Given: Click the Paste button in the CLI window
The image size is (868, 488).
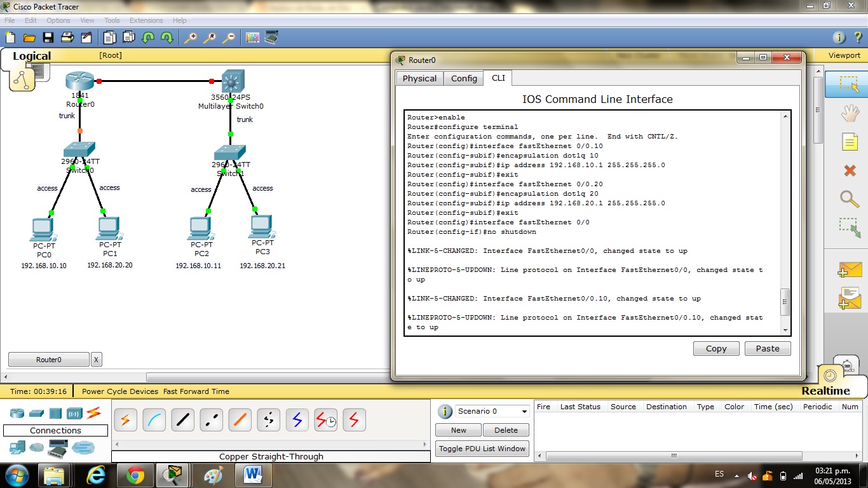Looking at the screenshot, I should [768, 348].
